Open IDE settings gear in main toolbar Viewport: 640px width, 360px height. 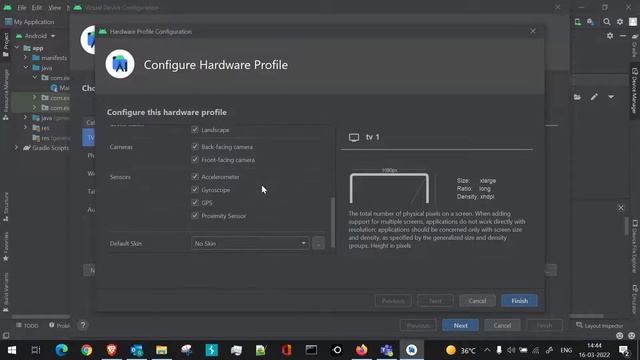620,22
